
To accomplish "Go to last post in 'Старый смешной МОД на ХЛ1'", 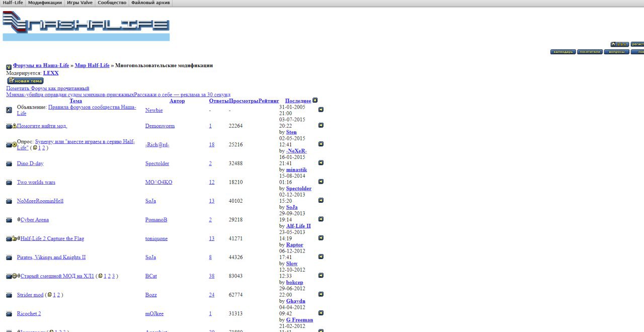I will [x=321, y=276].
